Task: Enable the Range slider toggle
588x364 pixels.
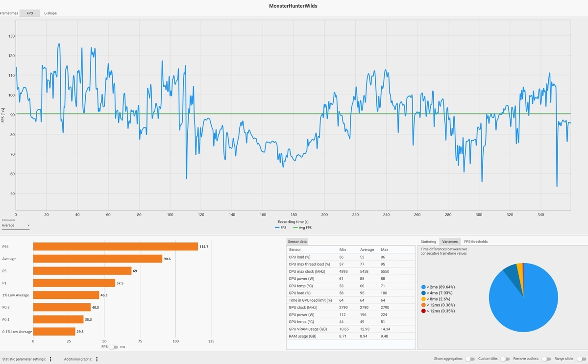Action: [x=582, y=359]
